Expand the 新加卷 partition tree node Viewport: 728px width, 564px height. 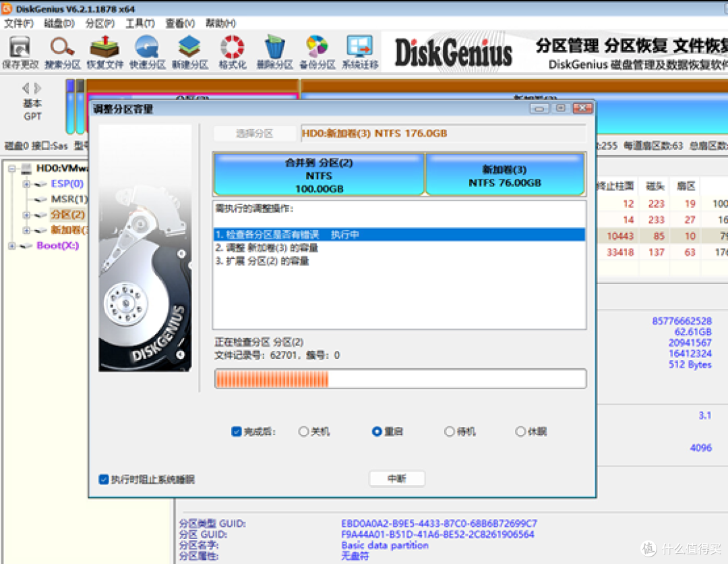coord(26,231)
